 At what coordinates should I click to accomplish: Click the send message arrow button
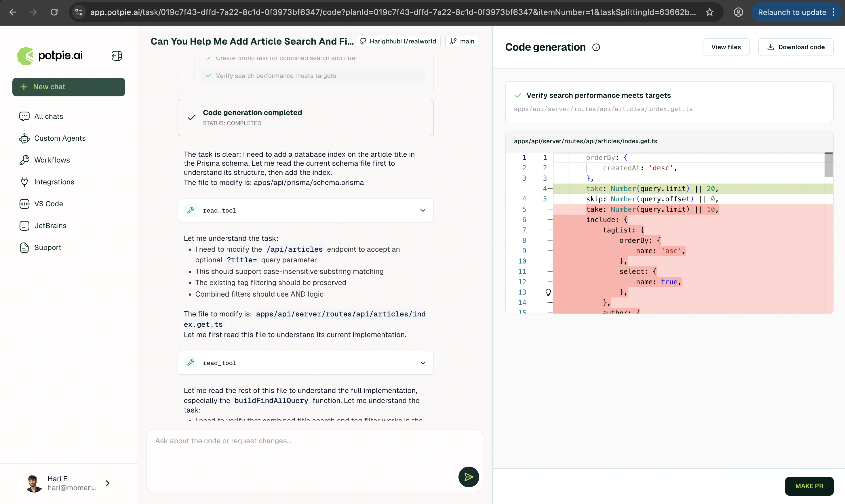[468, 477]
